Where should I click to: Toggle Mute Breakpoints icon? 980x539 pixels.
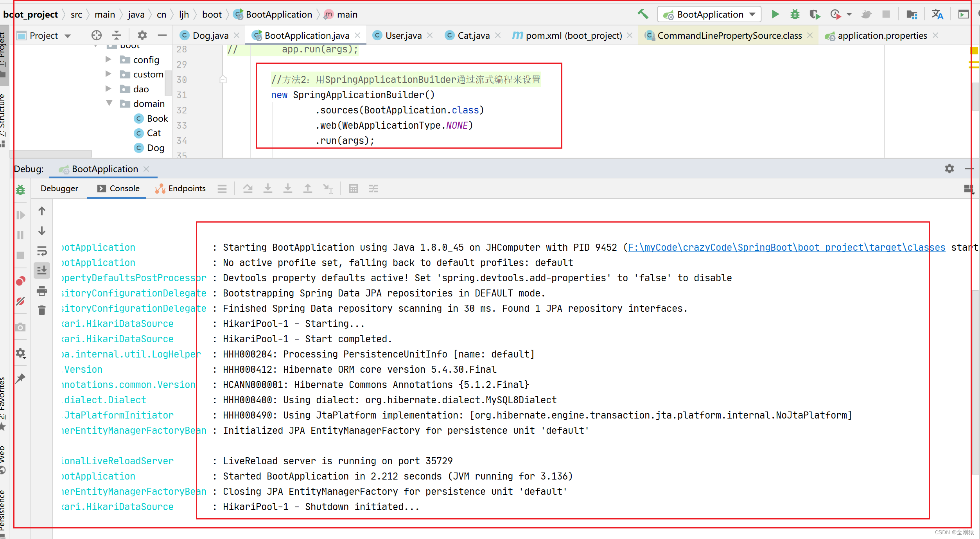coord(20,301)
